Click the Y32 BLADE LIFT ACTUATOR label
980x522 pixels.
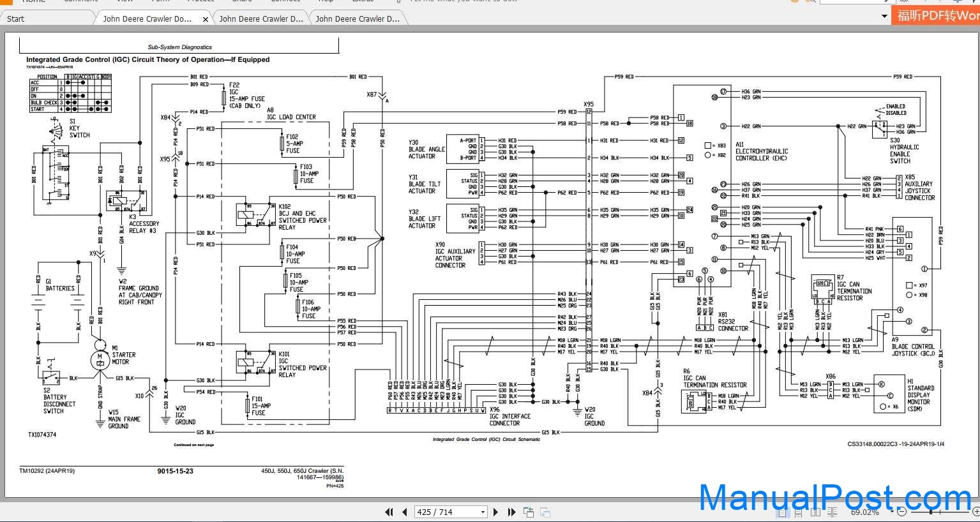(x=425, y=219)
